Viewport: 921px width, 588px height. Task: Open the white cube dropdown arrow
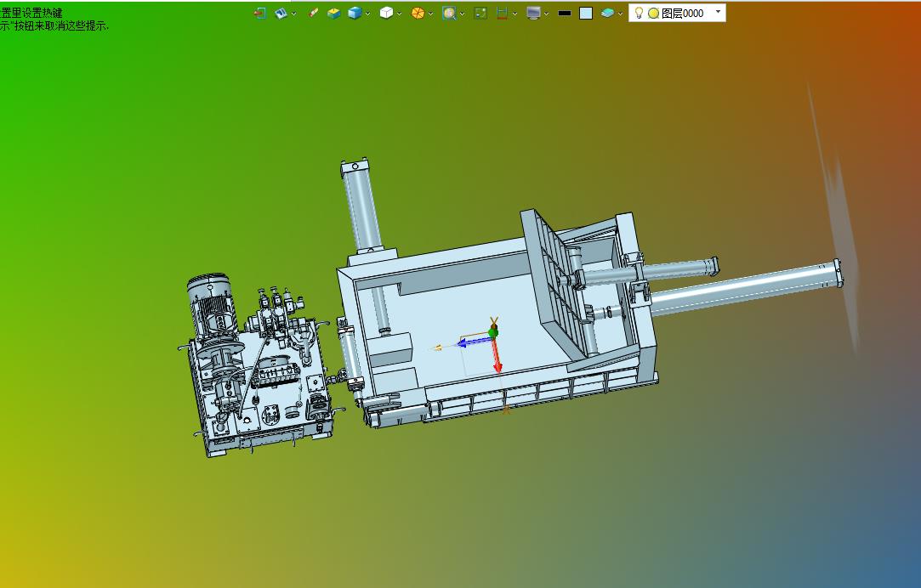(400, 14)
